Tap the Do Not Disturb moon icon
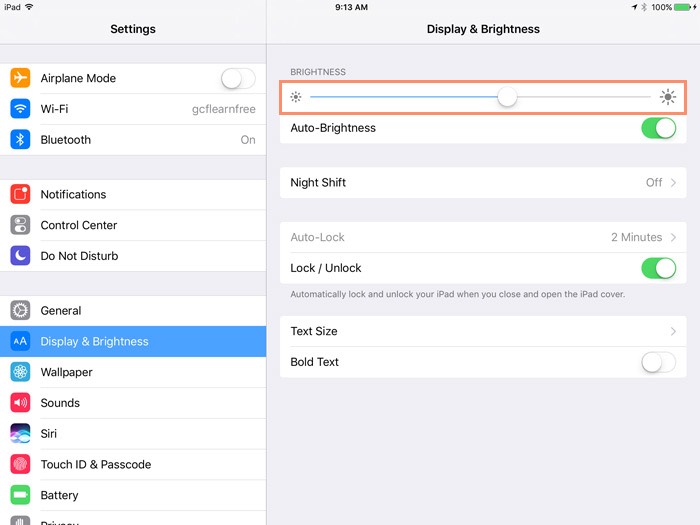The height and width of the screenshot is (525, 700). [21, 256]
